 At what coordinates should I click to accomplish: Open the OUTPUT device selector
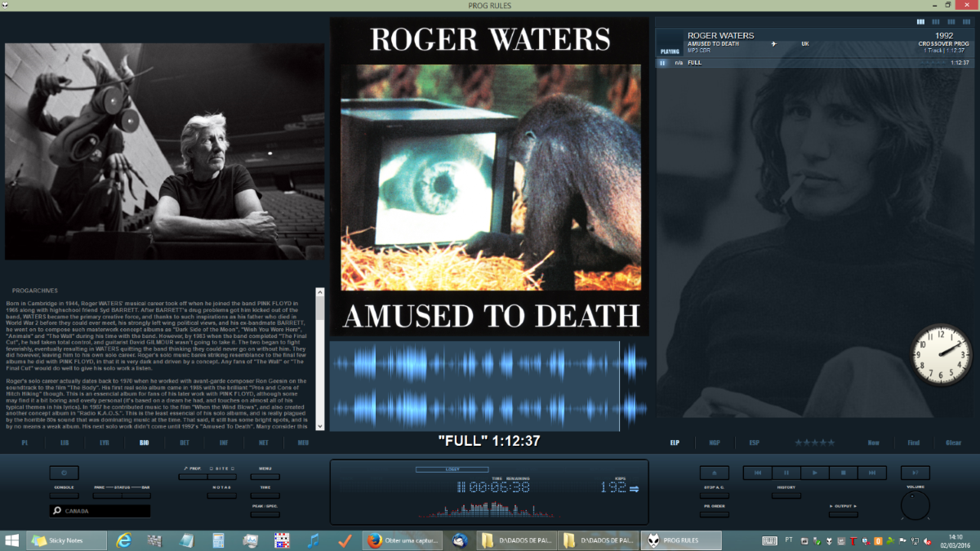[x=844, y=514]
